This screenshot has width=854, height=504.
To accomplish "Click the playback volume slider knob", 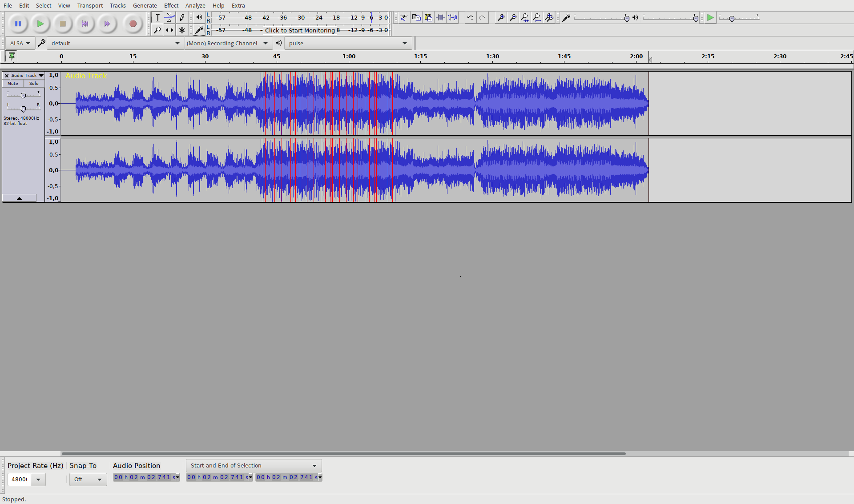I will (x=696, y=18).
